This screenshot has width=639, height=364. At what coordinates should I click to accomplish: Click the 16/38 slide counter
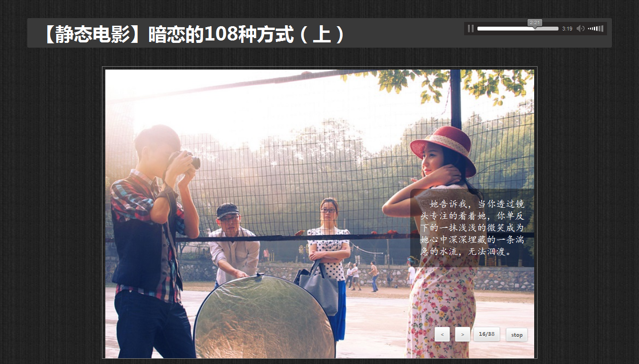click(487, 334)
